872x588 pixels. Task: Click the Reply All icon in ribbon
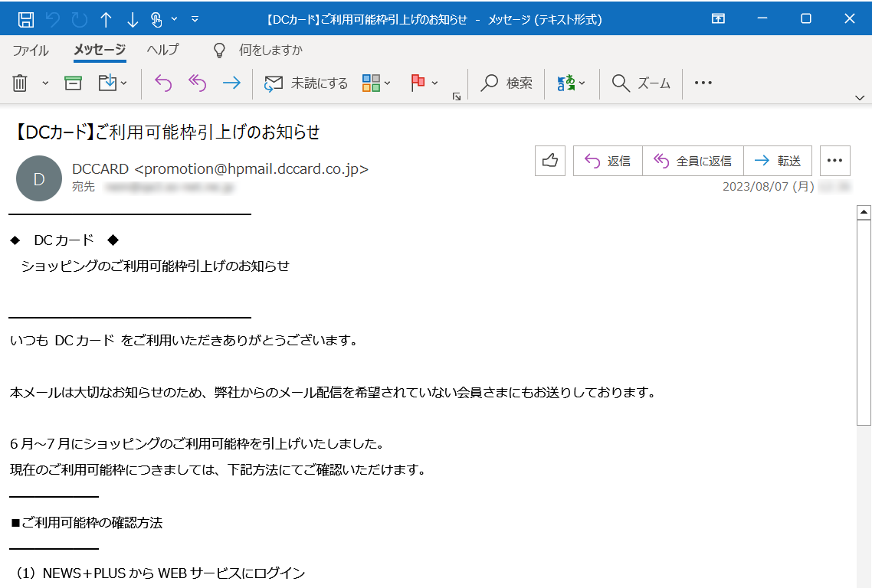(197, 83)
